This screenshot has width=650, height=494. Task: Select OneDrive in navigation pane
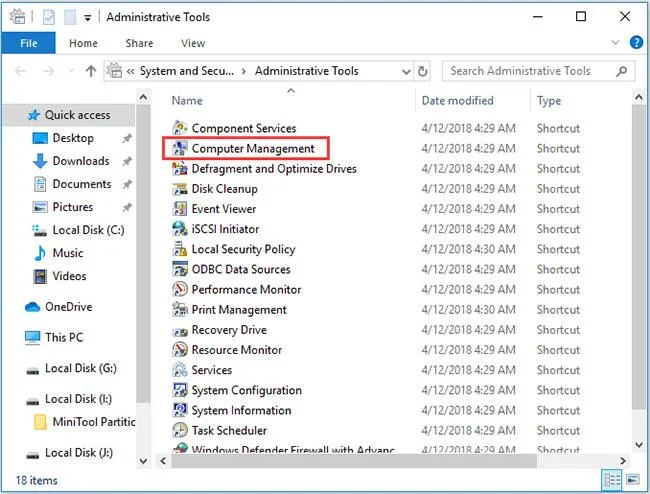click(x=69, y=307)
